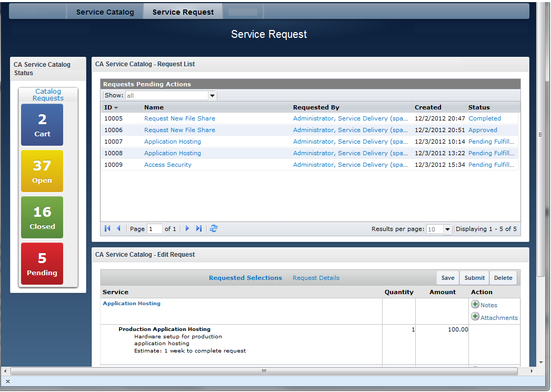
Task: Click the green plus Attachments icon
Action: click(475, 317)
